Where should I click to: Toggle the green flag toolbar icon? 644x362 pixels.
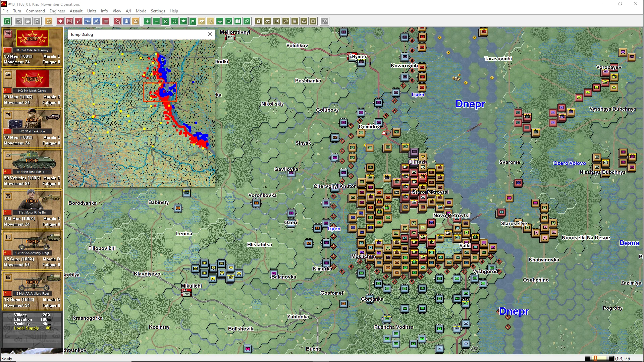[193, 21]
